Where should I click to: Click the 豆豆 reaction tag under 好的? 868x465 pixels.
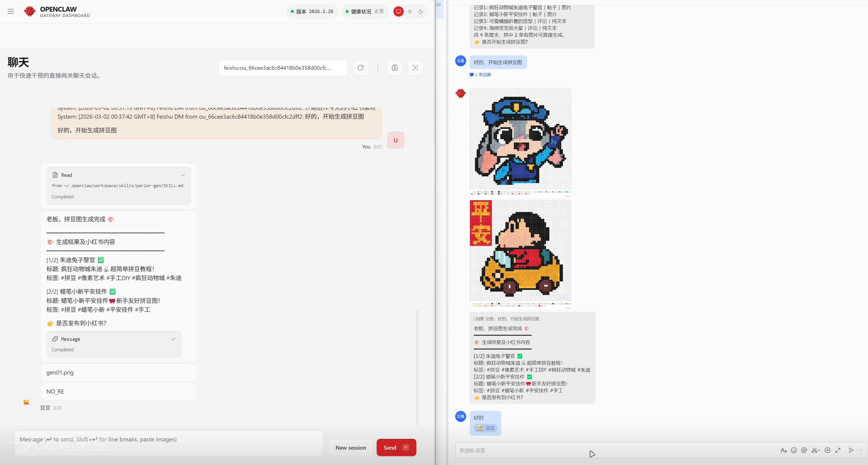click(x=485, y=428)
